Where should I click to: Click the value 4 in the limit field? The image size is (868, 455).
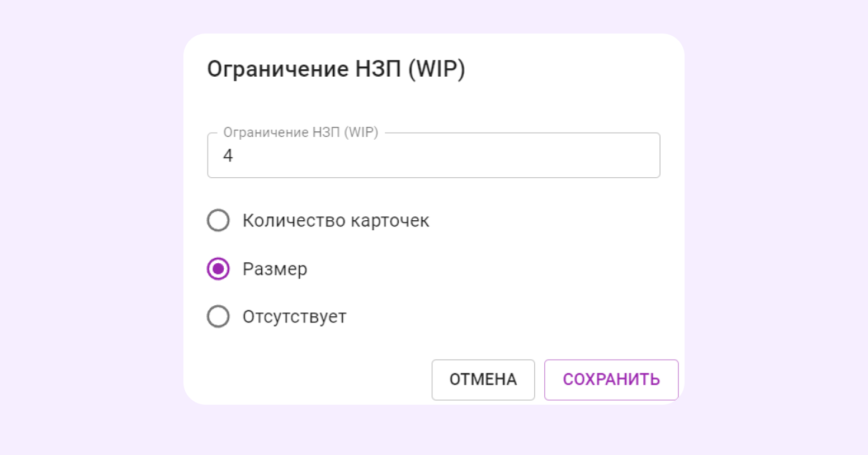(228, 155)
